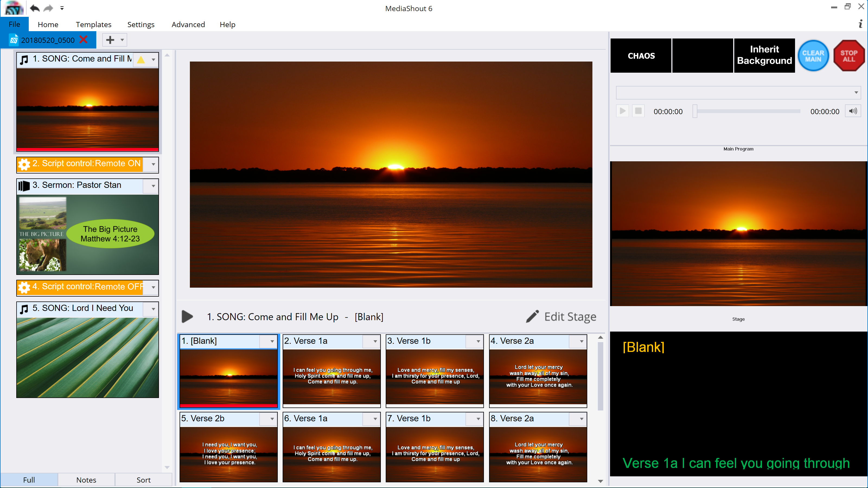Open the dropdown for Sermon: Pastor Stan cue

(x=153, y=186)
